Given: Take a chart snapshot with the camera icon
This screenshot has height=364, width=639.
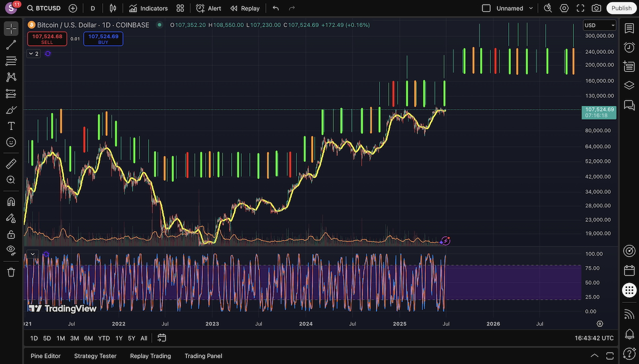Looking at the screenshot, I should (596, 8).
